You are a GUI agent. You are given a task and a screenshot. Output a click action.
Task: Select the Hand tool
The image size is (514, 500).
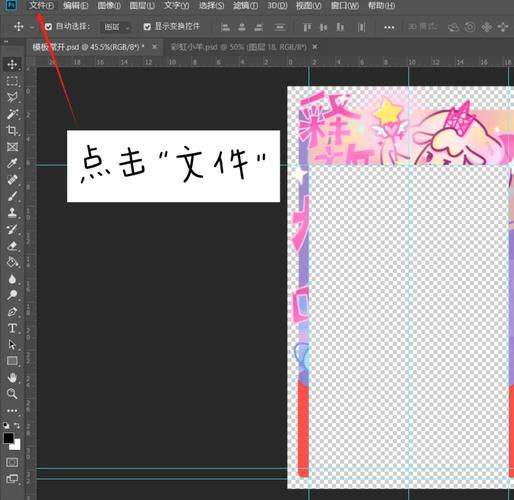12,377
